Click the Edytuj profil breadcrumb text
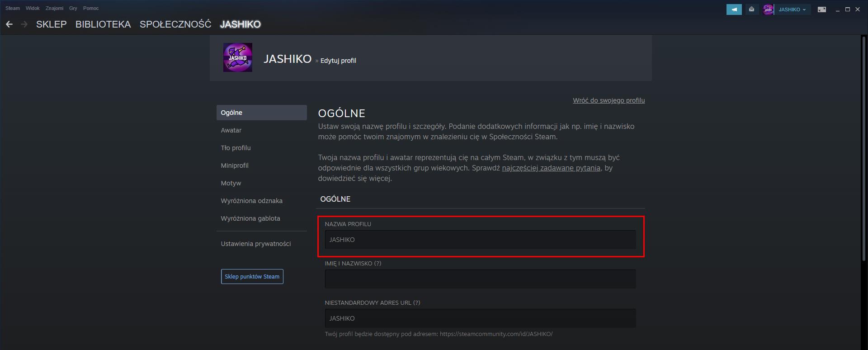The width and height of the screenshot is (868, 350). (x=338, y=61)
